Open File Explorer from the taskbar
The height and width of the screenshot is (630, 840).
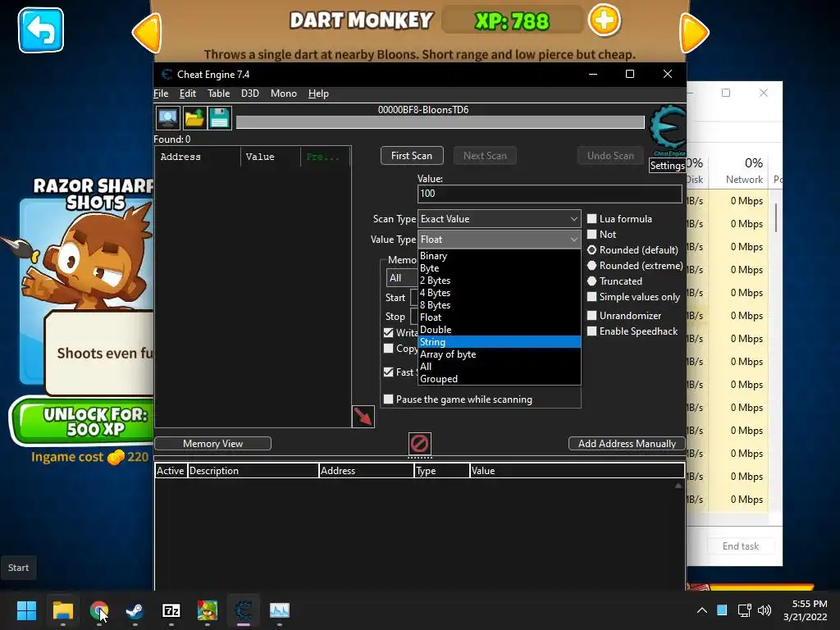click(62, 610)
